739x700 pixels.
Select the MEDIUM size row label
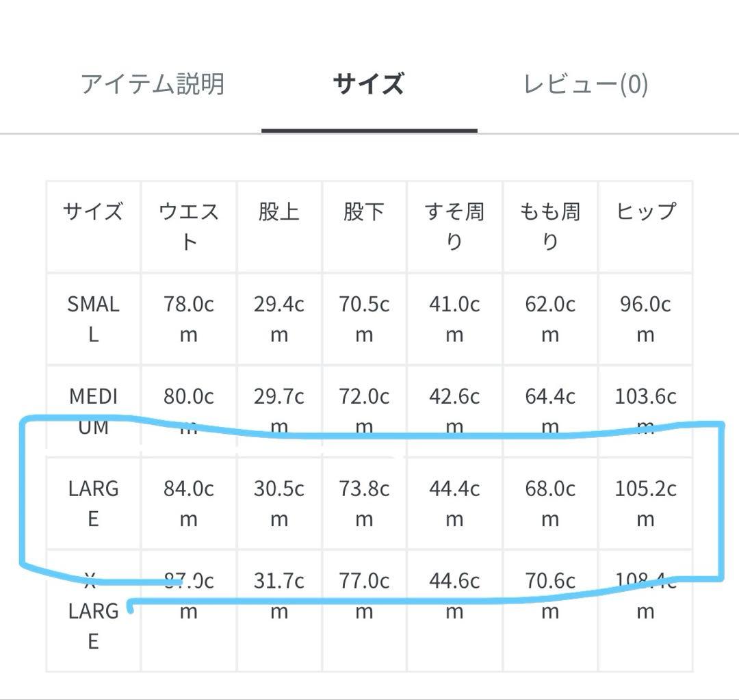click(x=93, y=411)
